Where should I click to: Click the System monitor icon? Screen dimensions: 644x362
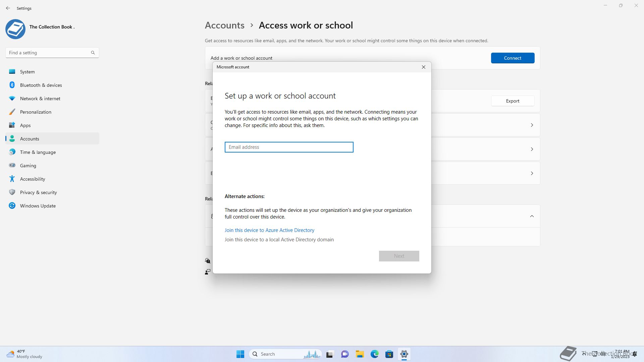(x=12, y=71)
